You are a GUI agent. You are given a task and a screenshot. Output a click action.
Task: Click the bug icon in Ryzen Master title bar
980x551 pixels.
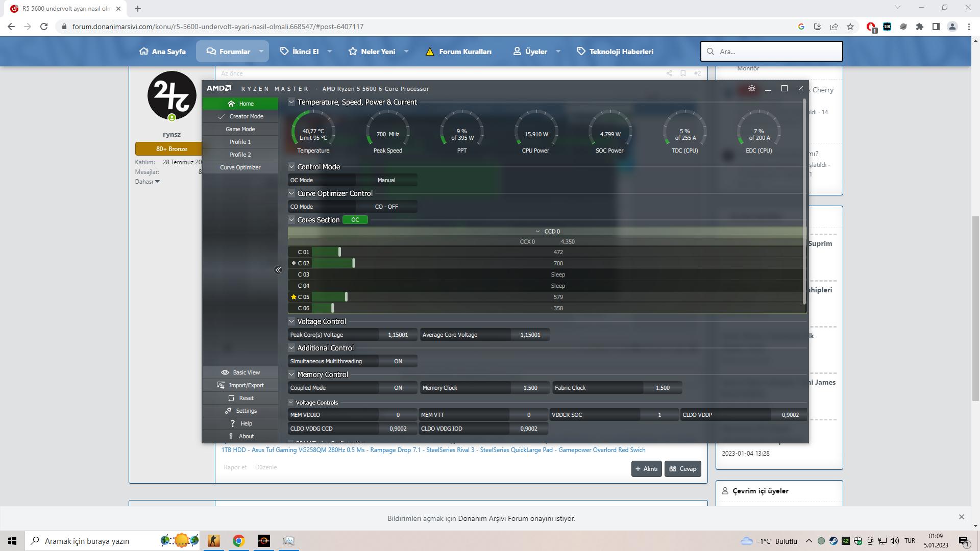point(751,89)
